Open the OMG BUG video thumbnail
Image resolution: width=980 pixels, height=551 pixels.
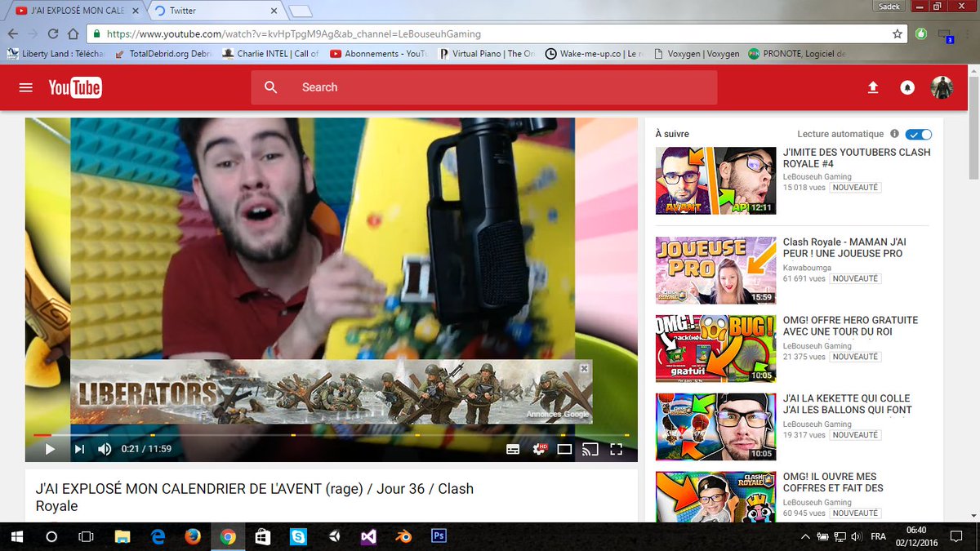[715, 349]
